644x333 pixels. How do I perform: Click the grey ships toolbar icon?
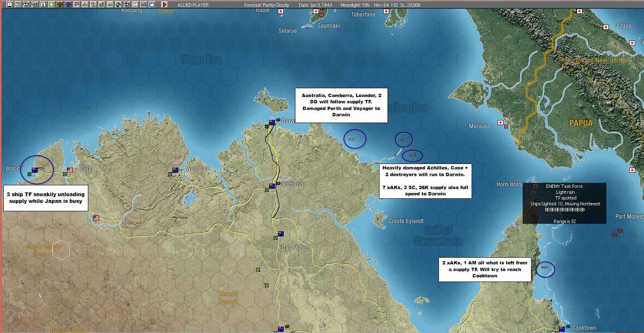(110, 5)
